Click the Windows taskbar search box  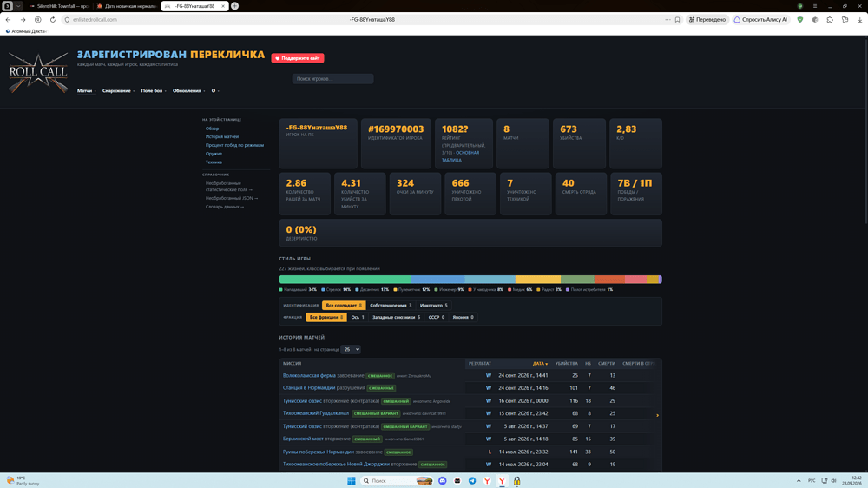pyautogui.click(x=396, y=481)
